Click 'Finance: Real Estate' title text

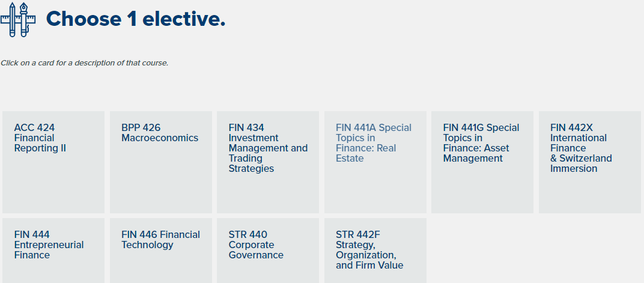coord(366,153)
